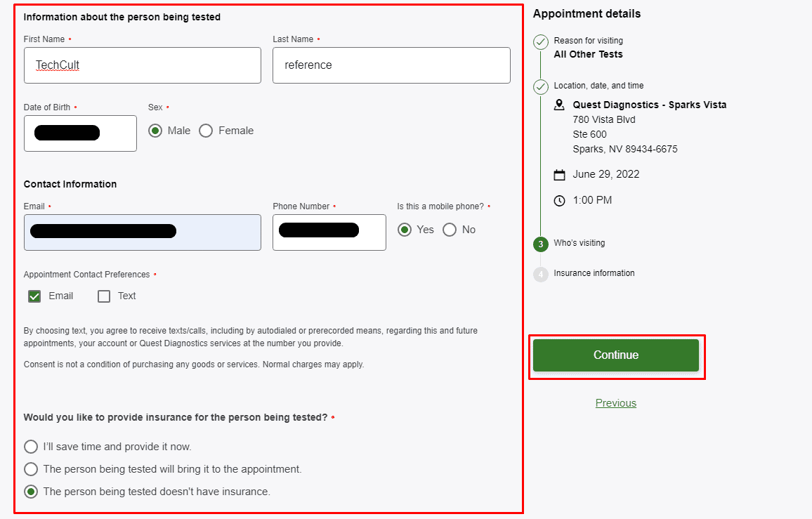Click the calendar icon next to June 29, 2022

(x=559, y=175)
